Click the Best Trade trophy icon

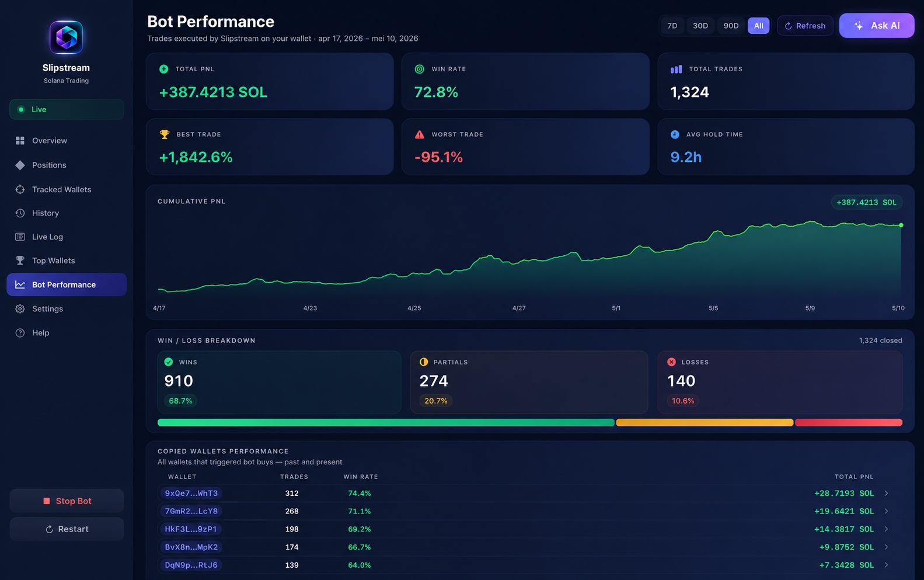[x=165, y=134]
